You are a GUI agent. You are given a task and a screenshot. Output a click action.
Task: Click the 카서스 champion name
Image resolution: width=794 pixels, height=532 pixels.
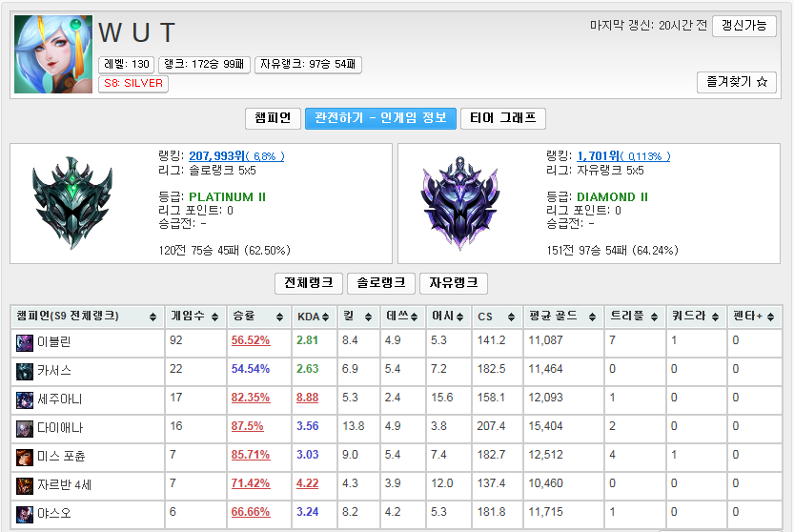point(54,371)
